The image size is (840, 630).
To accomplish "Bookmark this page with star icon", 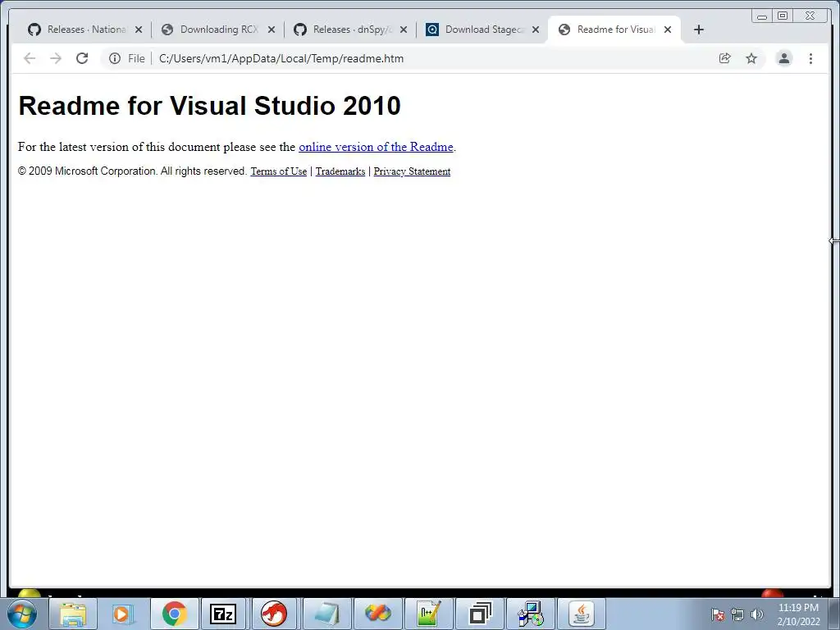I will click(751, 58).
